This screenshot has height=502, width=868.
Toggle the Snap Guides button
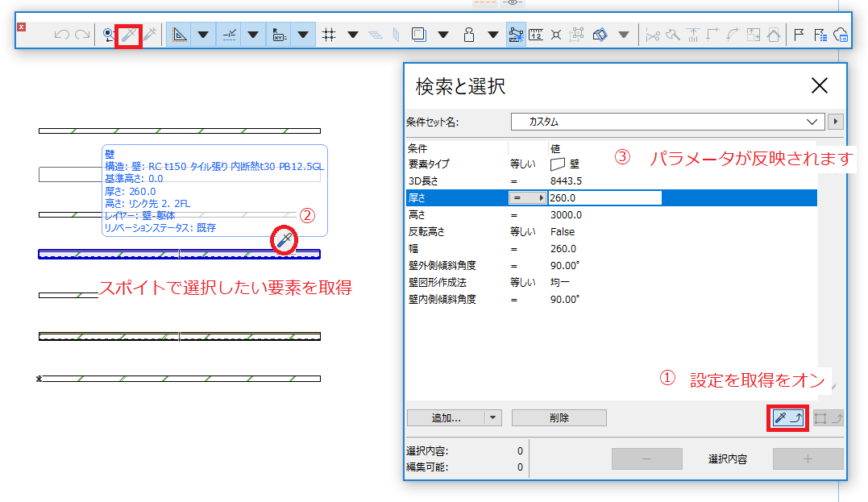(x=229, y=35)
